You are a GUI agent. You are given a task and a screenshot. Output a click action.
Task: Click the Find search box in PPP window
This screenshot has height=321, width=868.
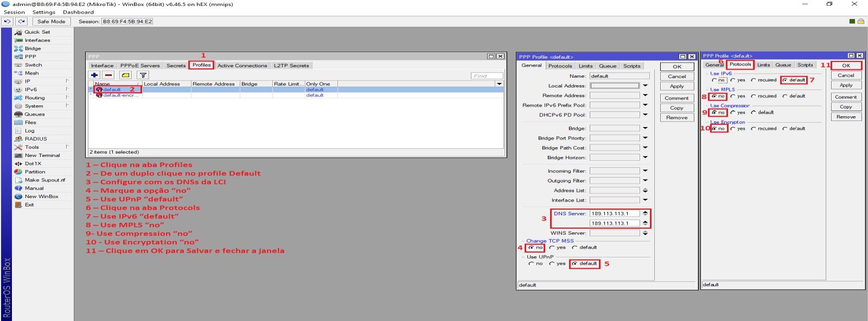(x=487, y=76)
